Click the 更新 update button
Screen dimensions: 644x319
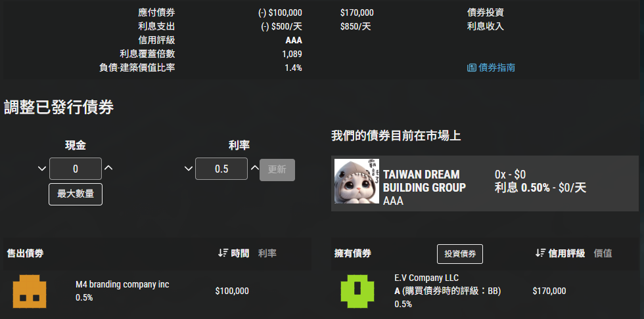(277, 170)
